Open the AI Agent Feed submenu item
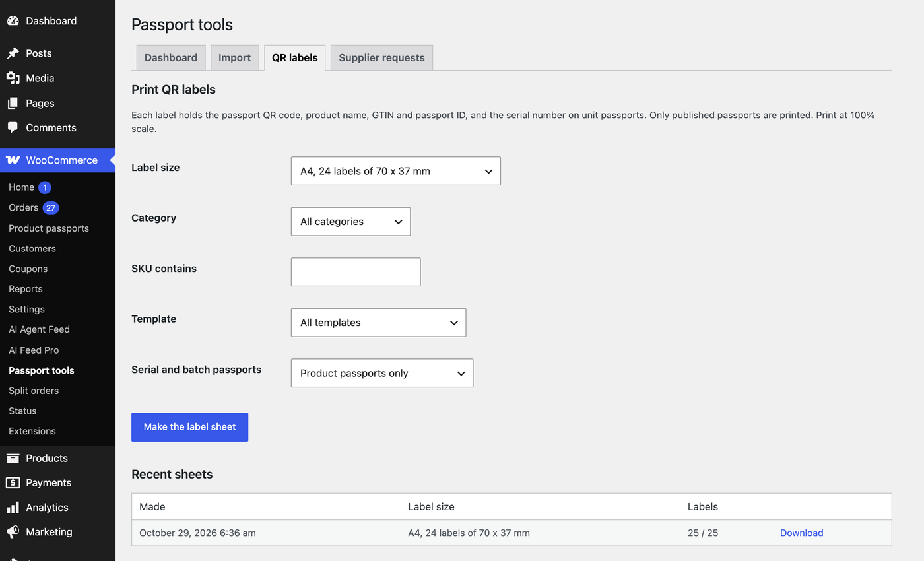This screenshot has height=561, width=924. point(39,329)
